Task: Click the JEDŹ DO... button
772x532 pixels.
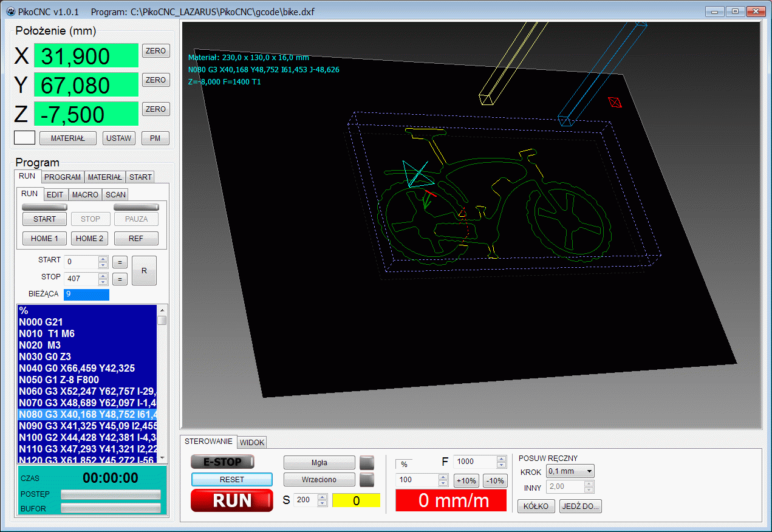Action: 581,506
